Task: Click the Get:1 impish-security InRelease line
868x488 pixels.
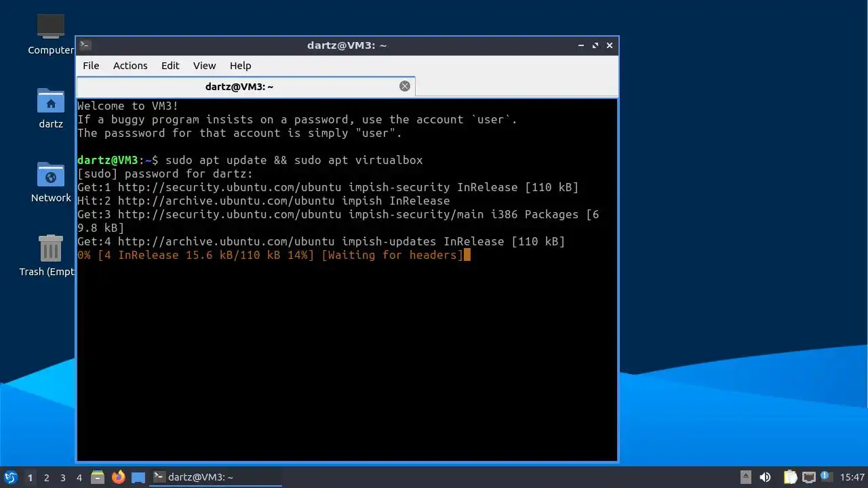Action: (x=328, y=187)
